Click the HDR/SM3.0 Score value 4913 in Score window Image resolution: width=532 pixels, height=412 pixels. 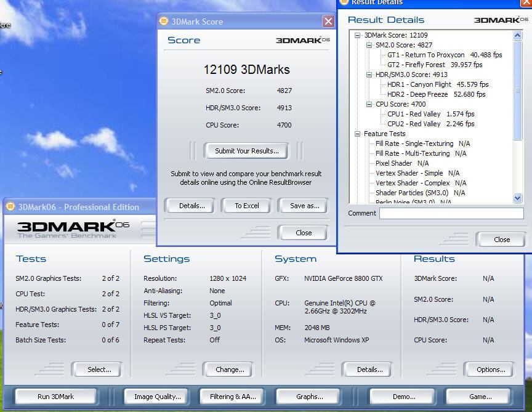(x=284, y=108)
